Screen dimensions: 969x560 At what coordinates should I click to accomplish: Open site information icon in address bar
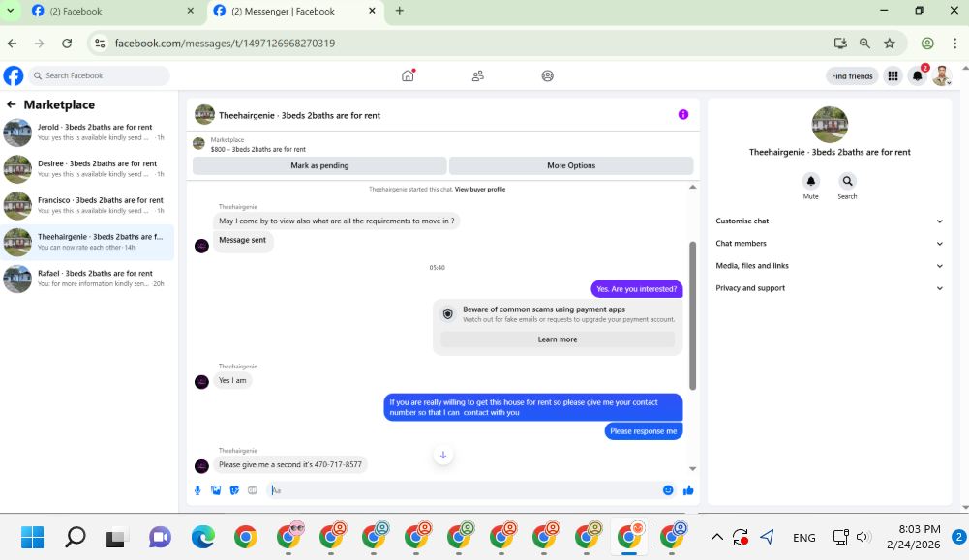100,44
